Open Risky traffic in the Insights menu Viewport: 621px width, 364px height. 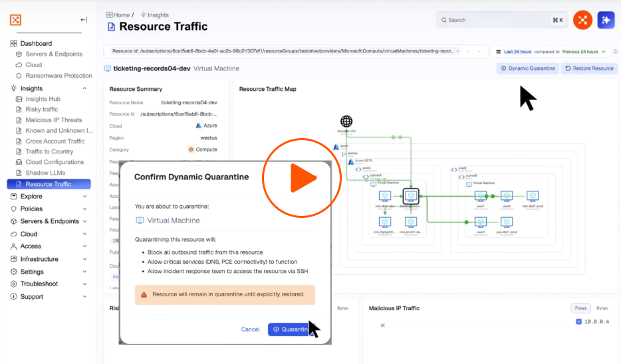pos(41,110)
